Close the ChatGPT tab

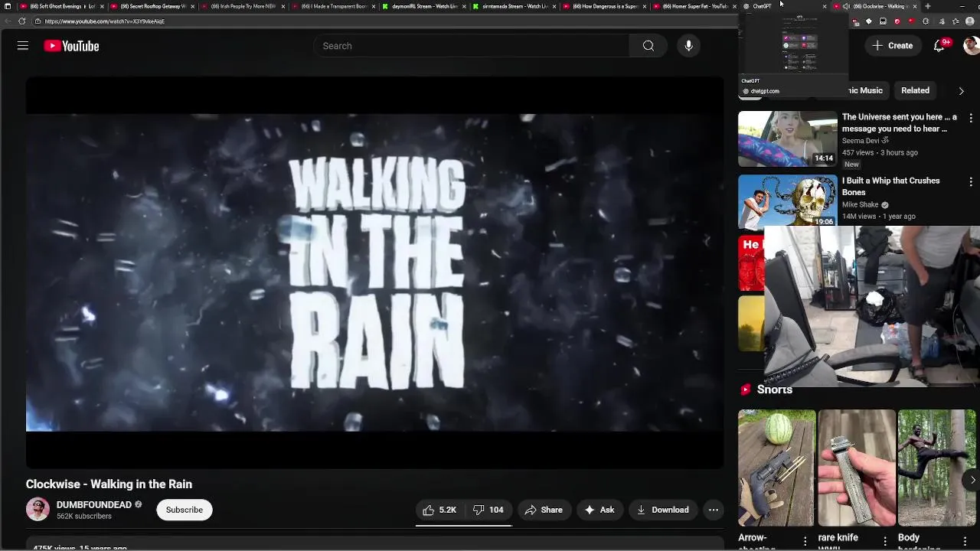tap(825, 6)
